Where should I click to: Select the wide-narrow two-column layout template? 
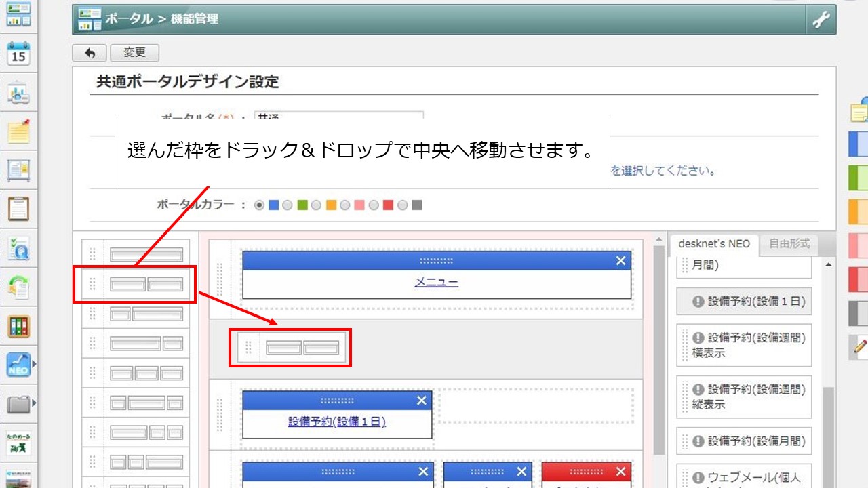click(136, 344)
